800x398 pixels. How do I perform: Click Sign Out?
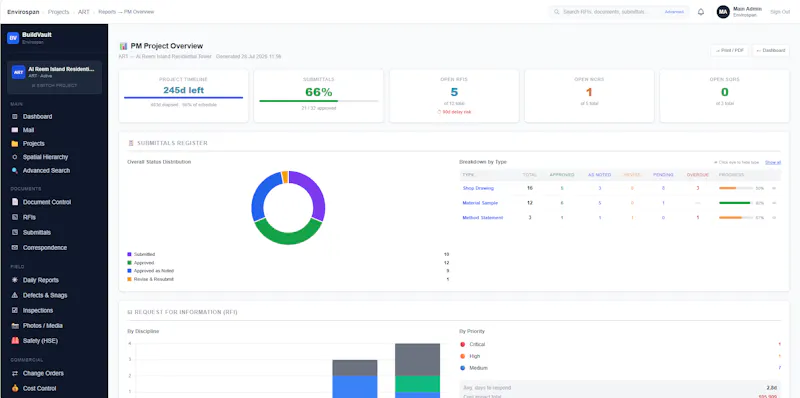click(x=780, y=12)
